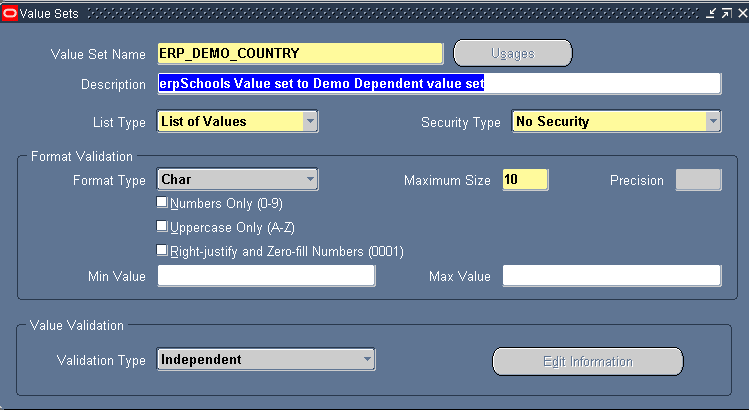749x410 pixels.
Task: Focus the Min Value input field
Action: (x=266, y=276)
